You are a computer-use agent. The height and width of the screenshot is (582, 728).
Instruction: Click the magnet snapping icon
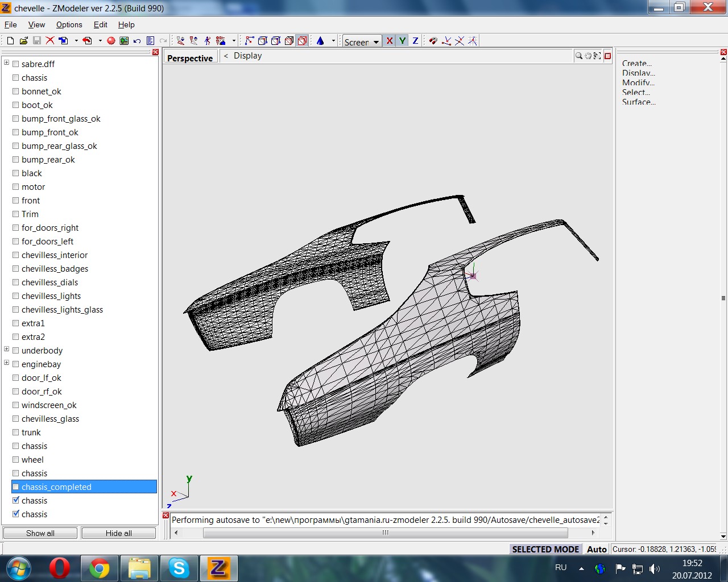tap(433, 40)
